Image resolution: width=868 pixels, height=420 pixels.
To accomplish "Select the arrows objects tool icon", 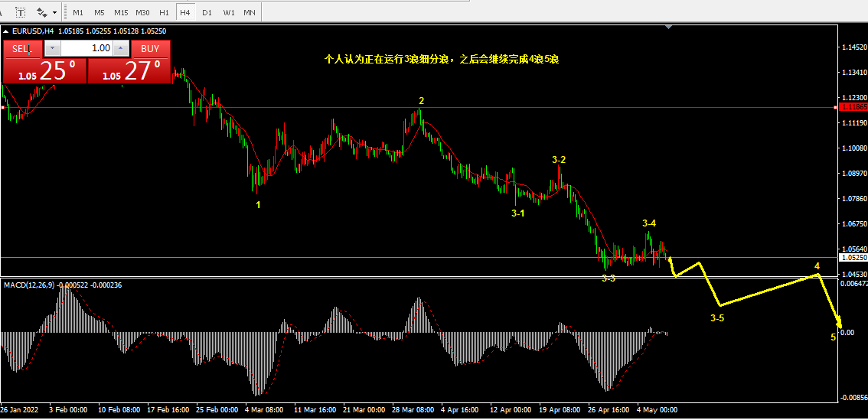I will pos(42,11).
